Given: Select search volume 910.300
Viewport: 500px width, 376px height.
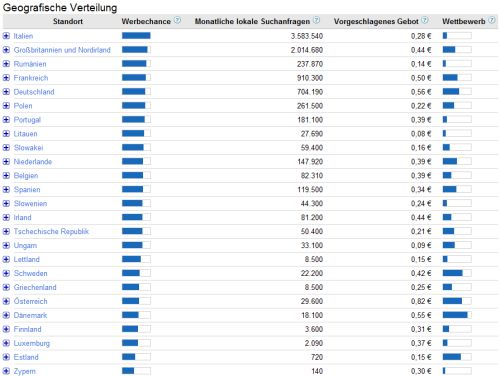Looking at the screenshot, I should tap(310, 78).
